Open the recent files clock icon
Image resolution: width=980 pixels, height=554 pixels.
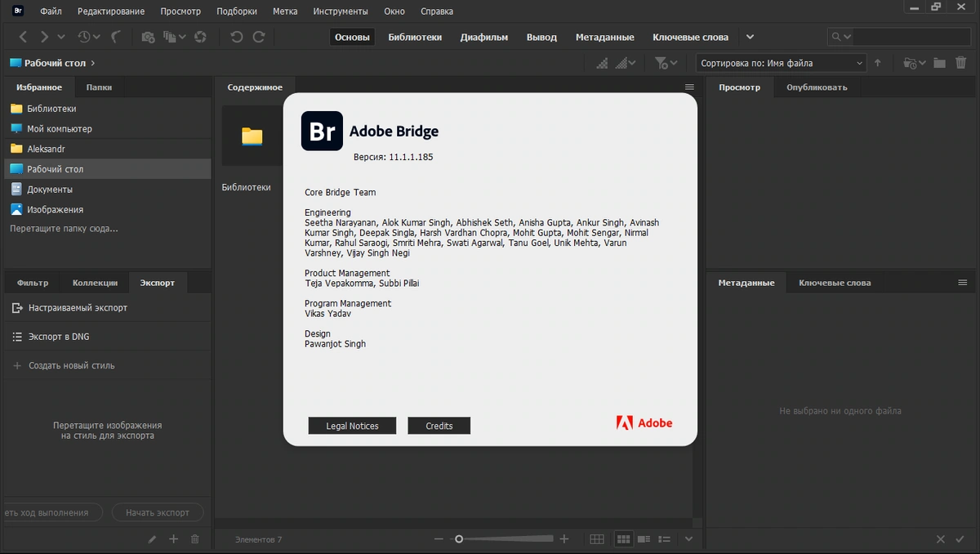(x=83, y=37)
